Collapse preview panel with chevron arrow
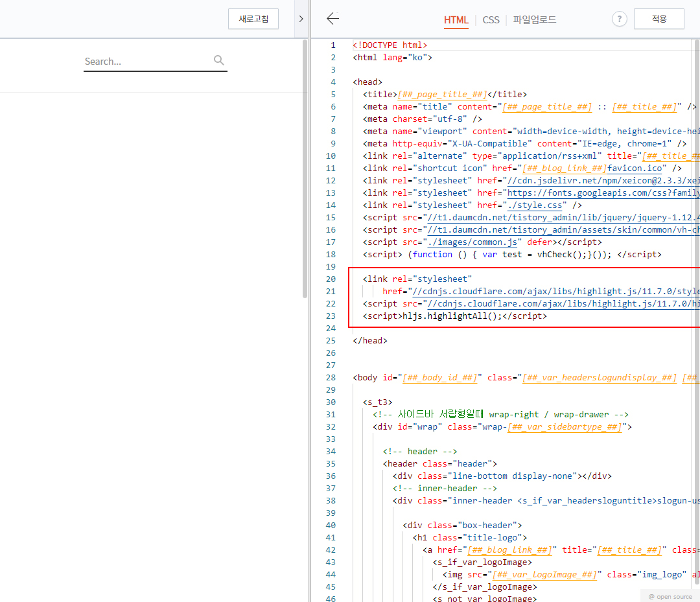Image resolution: width=700 pixels, height=602 pixels. pyautogui.click(x=301, y=19)
